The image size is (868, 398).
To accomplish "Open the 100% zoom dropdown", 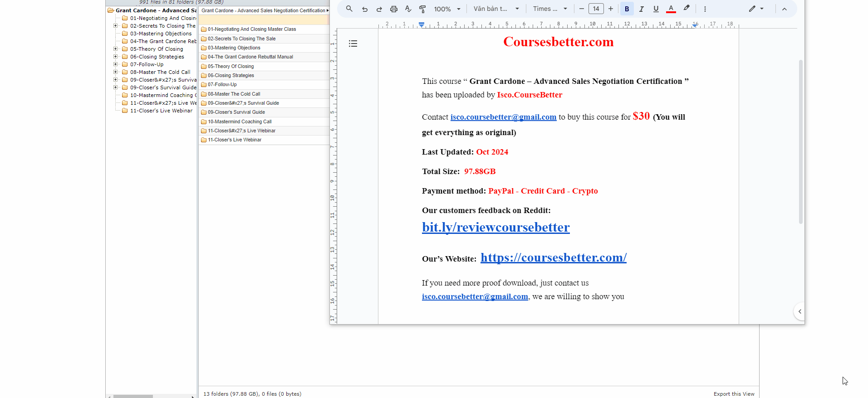I will point(447,9).
